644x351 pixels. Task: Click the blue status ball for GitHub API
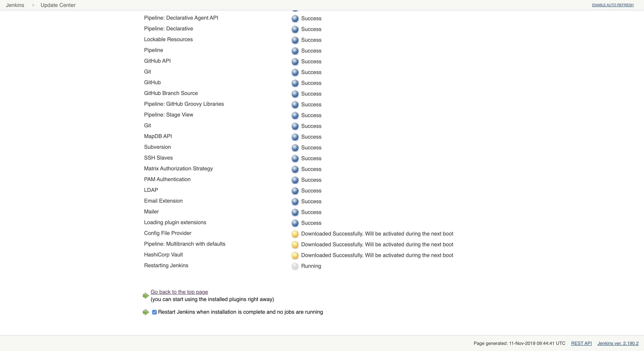[x=295, y=62]
